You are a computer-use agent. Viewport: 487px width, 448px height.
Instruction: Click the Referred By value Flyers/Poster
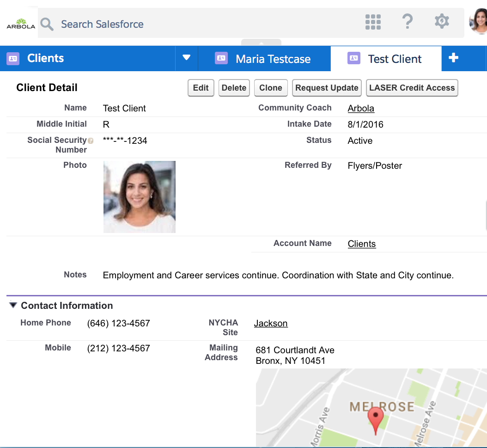[x=375, y=166]
